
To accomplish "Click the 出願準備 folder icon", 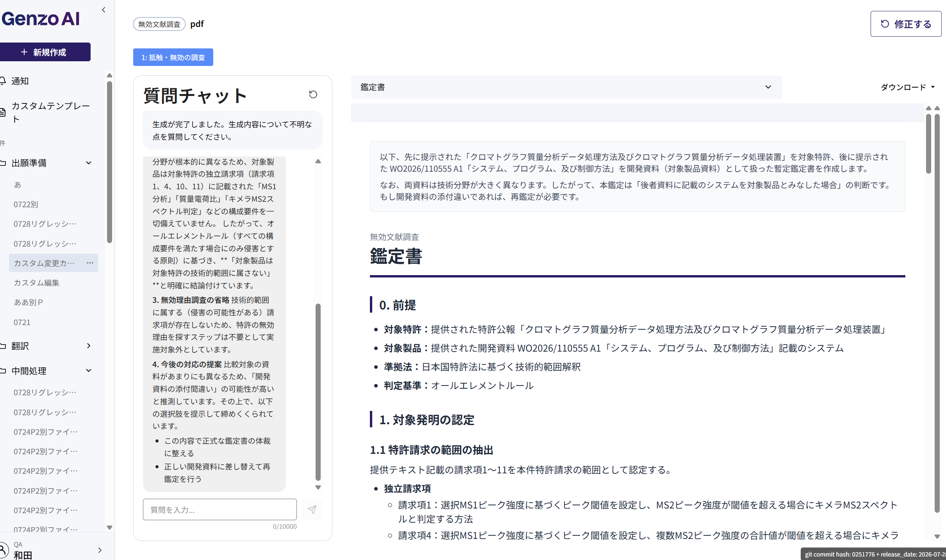I will [x=3, y=163].
